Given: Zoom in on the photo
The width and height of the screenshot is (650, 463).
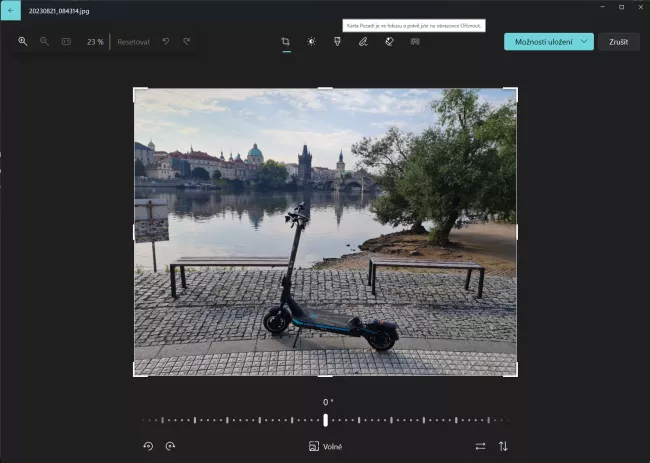Looking at the screenshot, I should (x=23, y=42).
